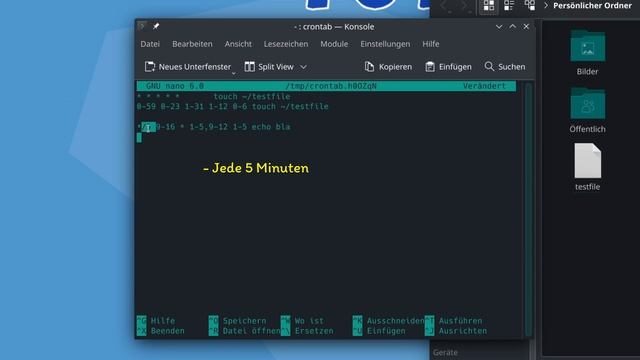The height and width of the screenshot is (360, 640).
Task: Switch file manager to icon view
Action: [489, 6]
